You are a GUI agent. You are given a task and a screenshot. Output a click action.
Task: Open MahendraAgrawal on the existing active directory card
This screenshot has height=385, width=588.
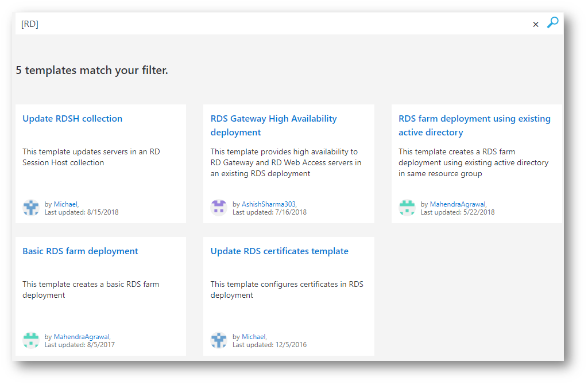pos(458,204)
